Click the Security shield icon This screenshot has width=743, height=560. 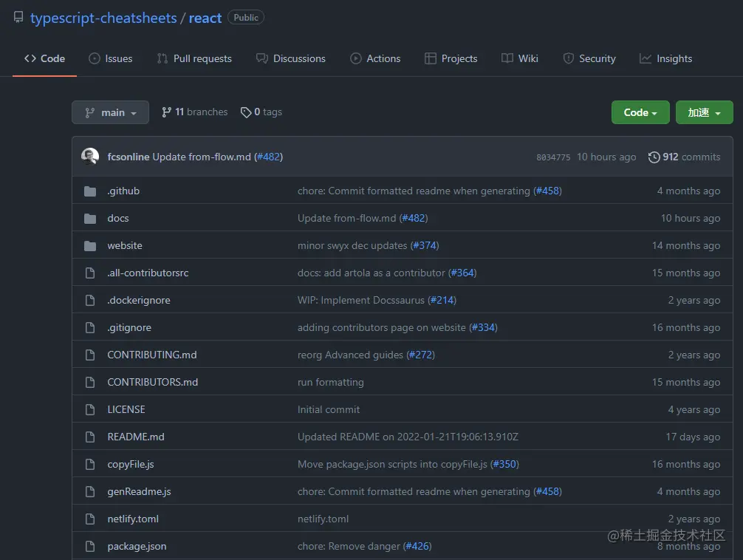[x=568, y=58]
